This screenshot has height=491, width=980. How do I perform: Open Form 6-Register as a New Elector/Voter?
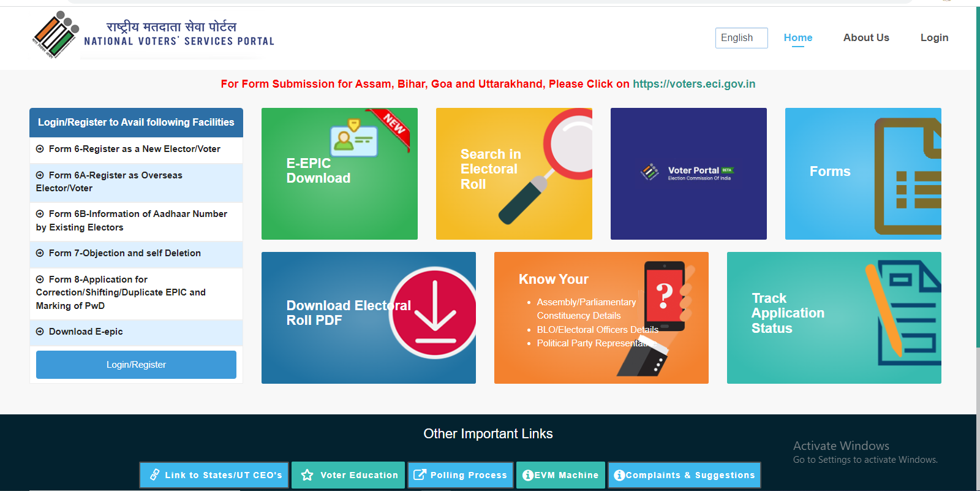click(x=136, y=150)
